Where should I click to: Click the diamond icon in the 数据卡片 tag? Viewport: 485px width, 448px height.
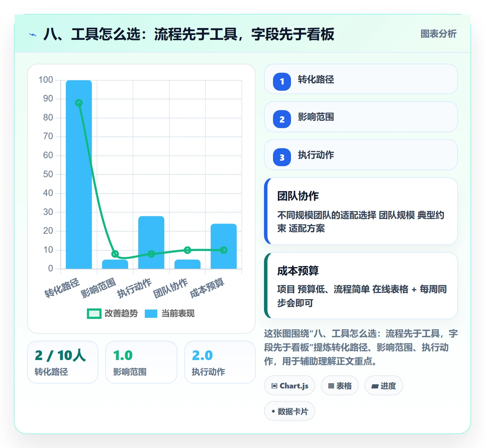[x=273, y=411]
